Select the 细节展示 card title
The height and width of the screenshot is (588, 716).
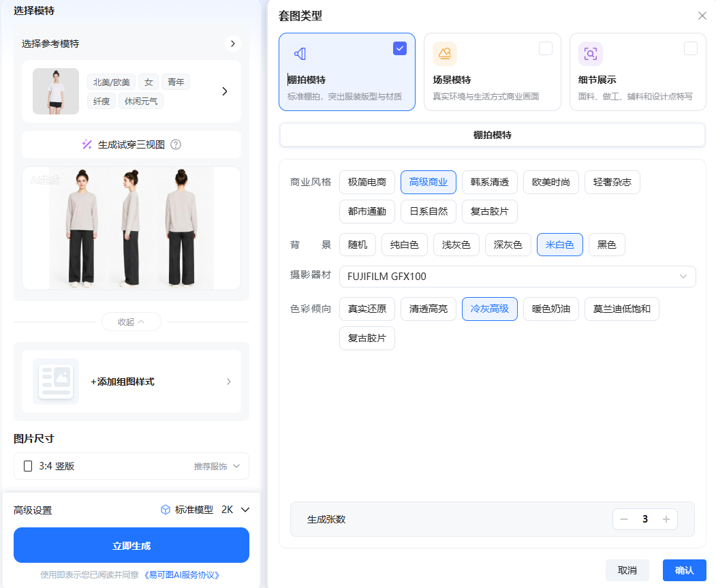pyautogui.click(x=597, y=80)
